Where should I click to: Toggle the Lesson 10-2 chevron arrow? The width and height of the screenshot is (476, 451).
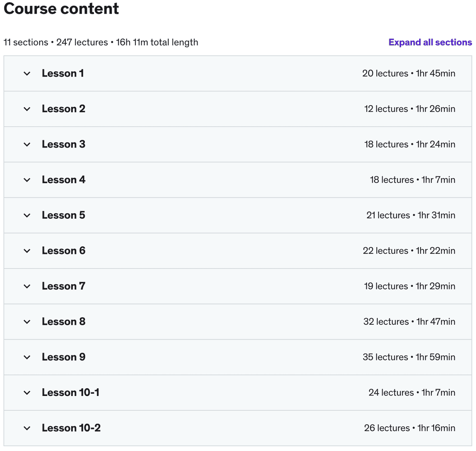[x=27, y=428]
